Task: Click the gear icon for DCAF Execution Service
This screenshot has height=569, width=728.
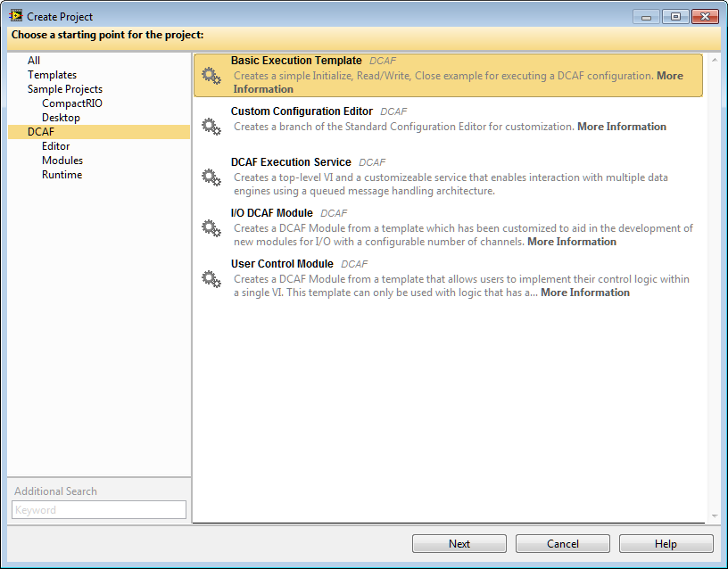Action: 211,177
